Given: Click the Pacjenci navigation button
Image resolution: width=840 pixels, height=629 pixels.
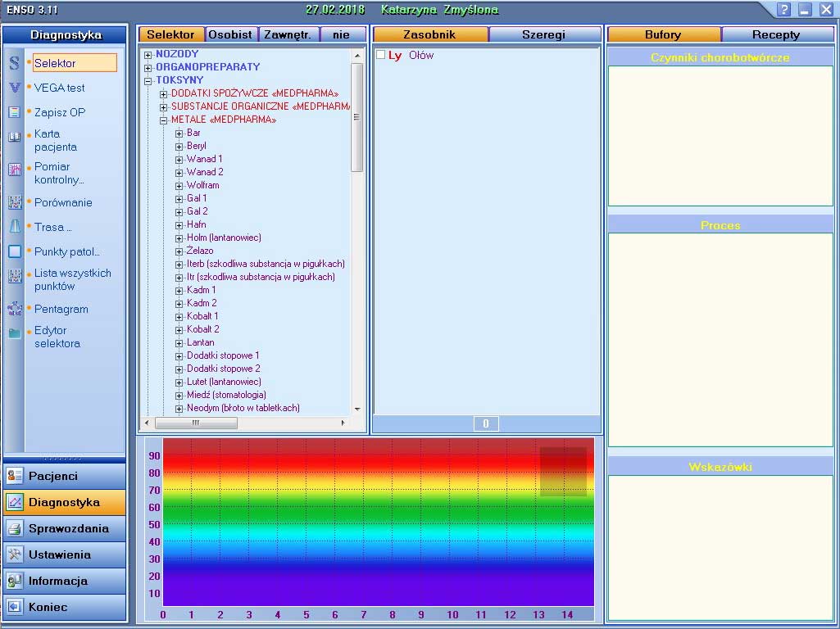Looking at the screenshot, I should tap(65, 476).
